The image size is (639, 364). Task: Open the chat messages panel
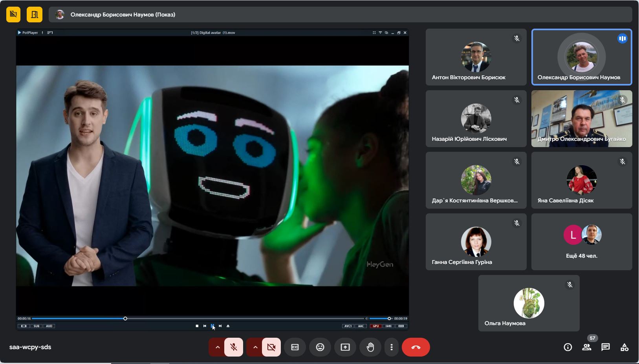[x=605, y=347]
